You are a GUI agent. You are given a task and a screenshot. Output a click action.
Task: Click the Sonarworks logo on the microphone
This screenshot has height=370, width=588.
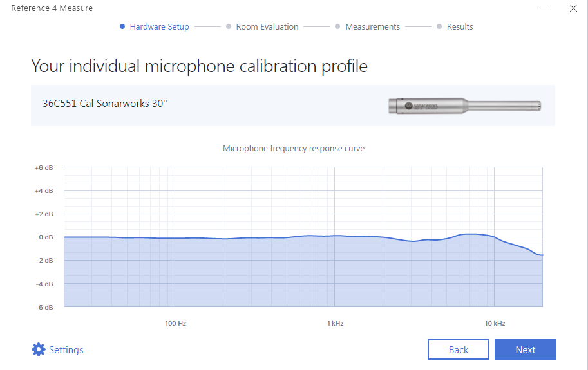point(408,104)
